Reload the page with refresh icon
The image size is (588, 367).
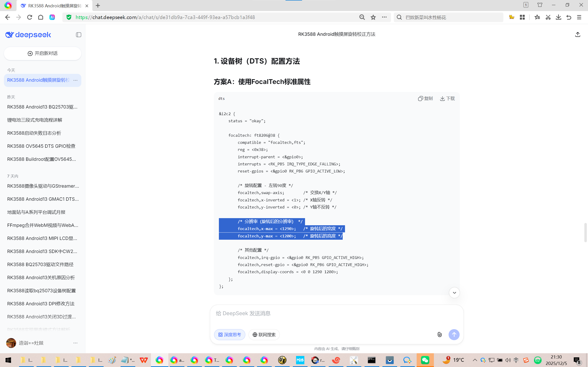pos(30,17)
